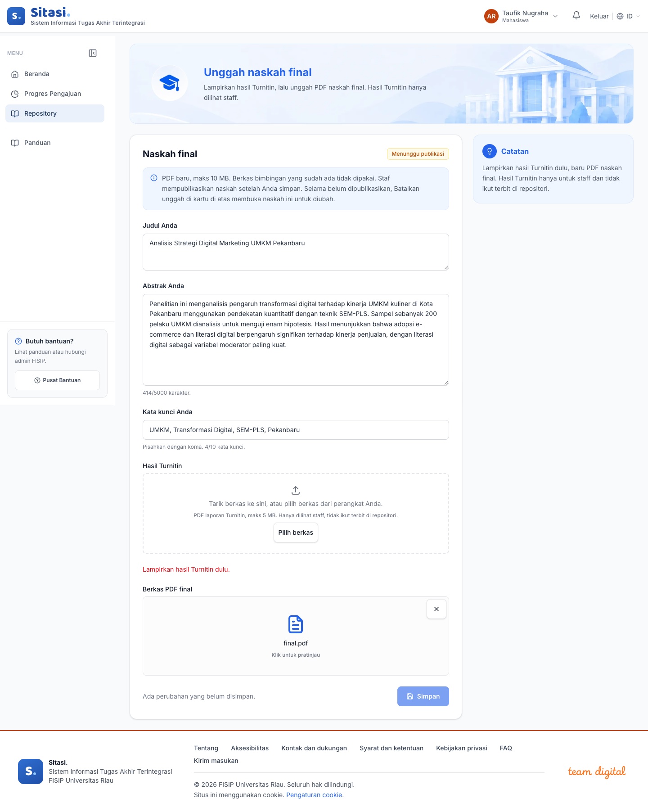Focus the Judul Anda text field
Viewport: 648px width, 812px height.
[296, 252]
